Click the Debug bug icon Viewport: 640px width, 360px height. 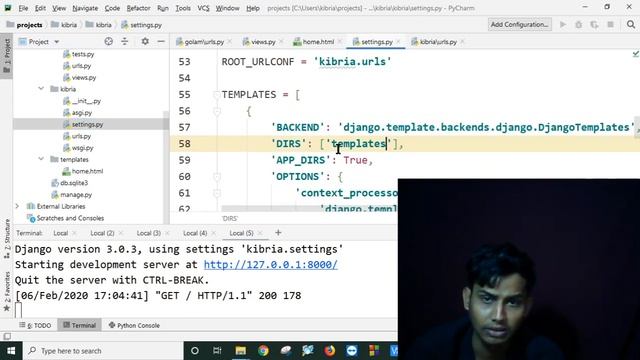pos(578,24)
